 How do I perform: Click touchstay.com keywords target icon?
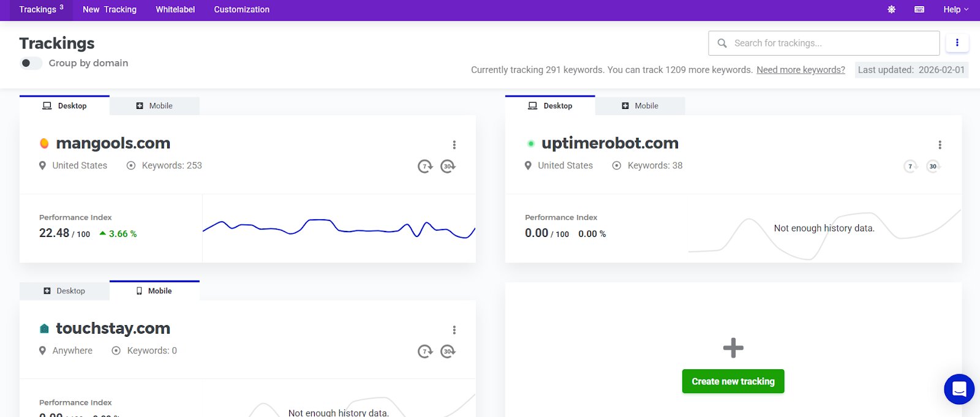(116, 351)
